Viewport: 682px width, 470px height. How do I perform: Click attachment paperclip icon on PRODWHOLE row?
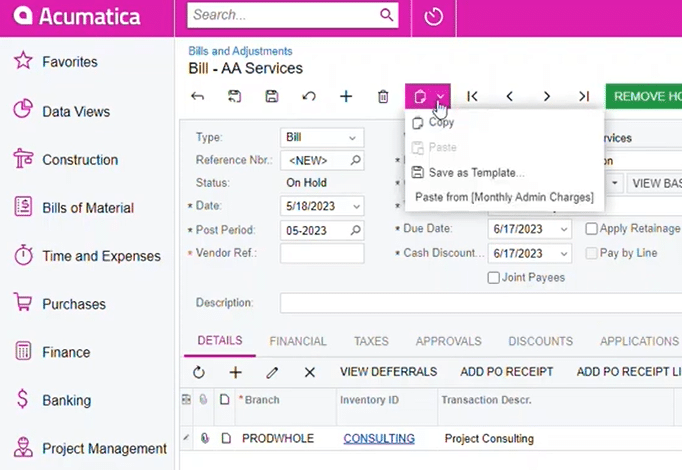tap(204, 438)
